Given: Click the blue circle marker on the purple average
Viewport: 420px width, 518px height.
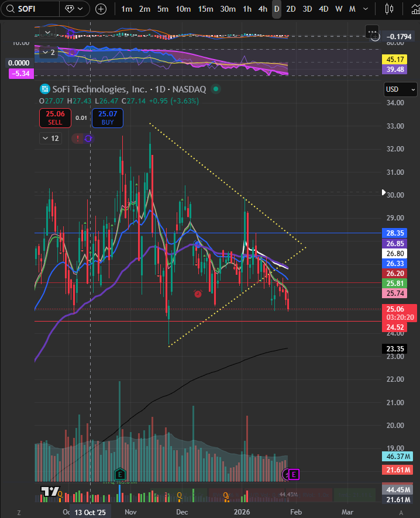Looking at the screenshot, I should click(198, 244).
